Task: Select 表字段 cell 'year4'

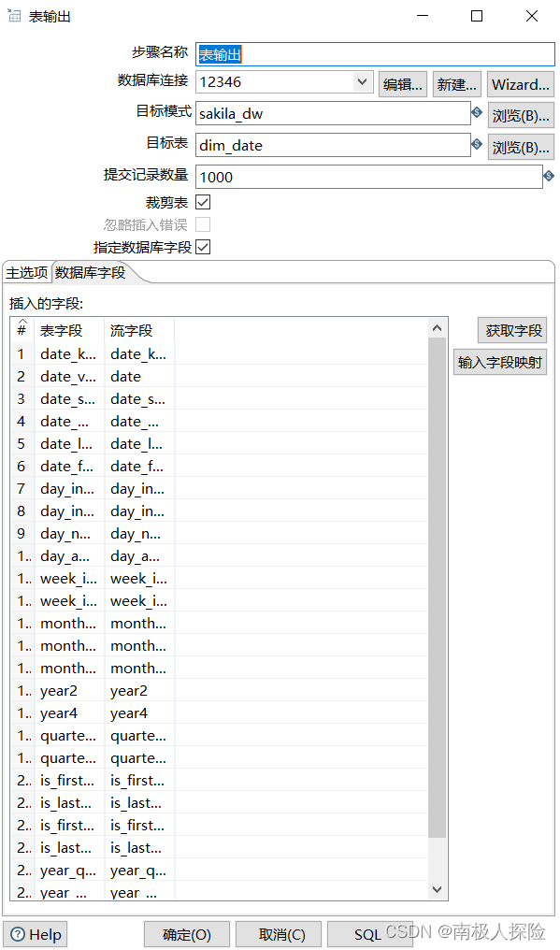Action: [x=70, y=713]
